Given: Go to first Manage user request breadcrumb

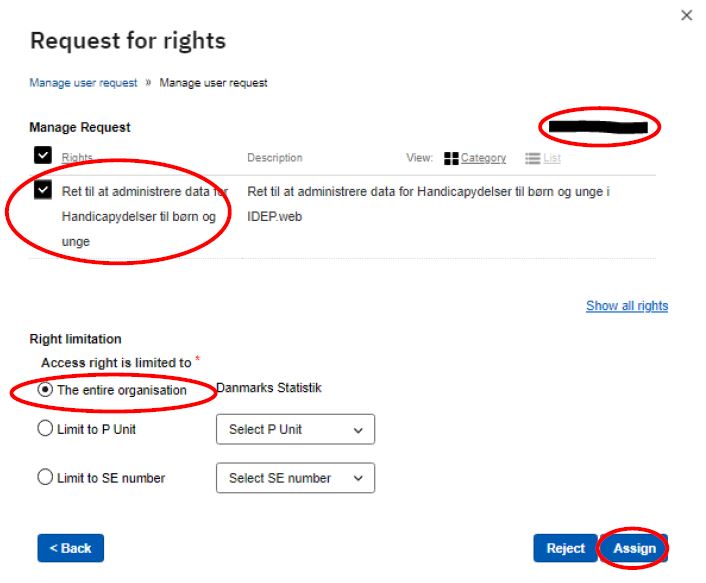Looking at the screenshot, I should (83, 83).
